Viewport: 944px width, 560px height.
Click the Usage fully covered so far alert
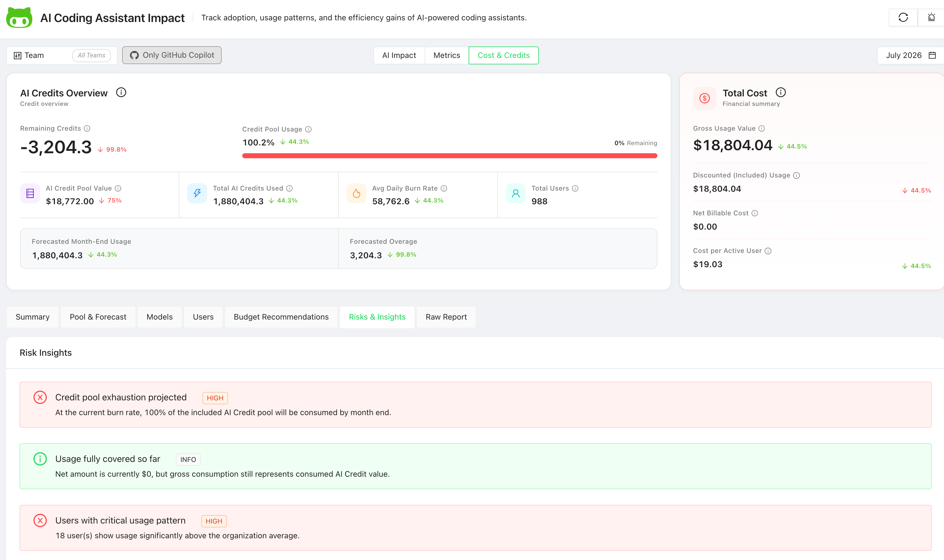(x=475, y=466)
